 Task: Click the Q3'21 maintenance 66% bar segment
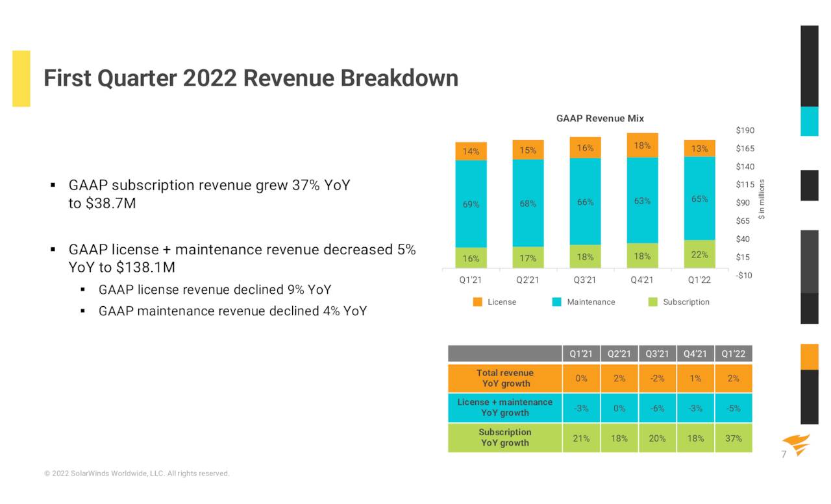[585, 202]
